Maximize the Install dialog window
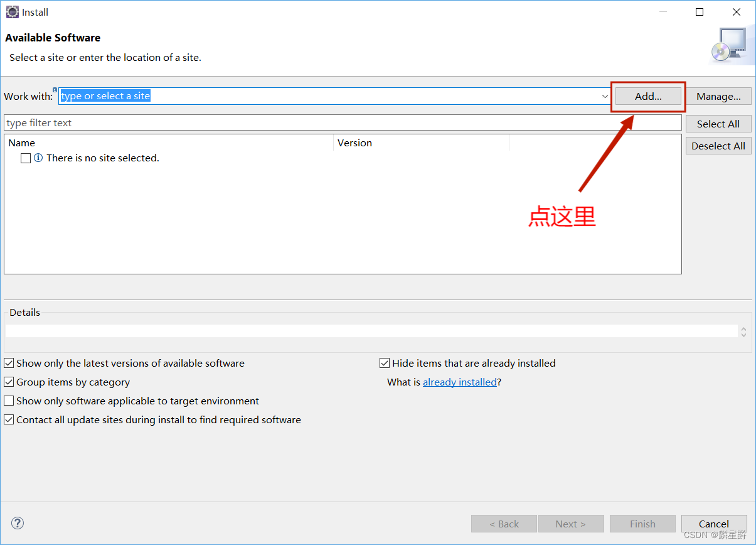 click(700, 12)
